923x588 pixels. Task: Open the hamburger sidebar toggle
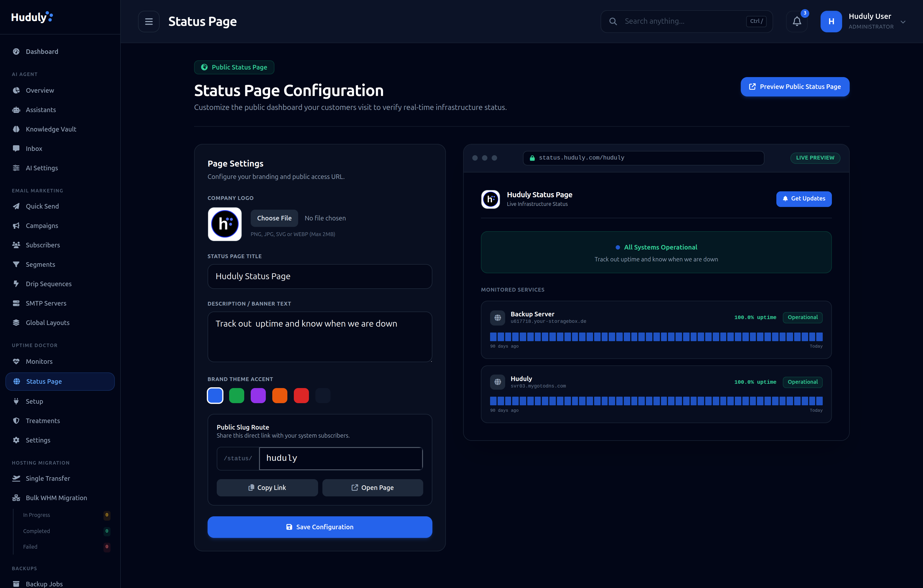149,22
